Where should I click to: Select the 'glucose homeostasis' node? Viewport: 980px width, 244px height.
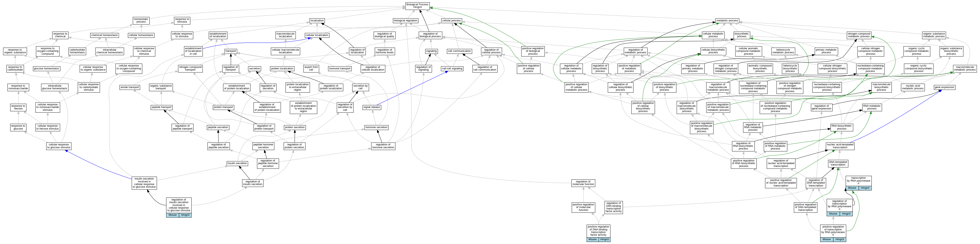pos(46,68)
